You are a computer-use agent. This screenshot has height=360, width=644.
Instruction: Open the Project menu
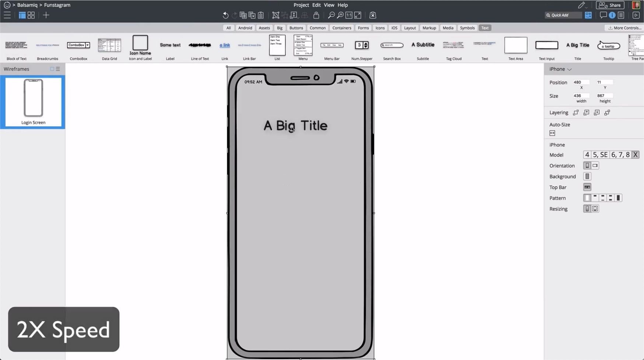[301, 5]
